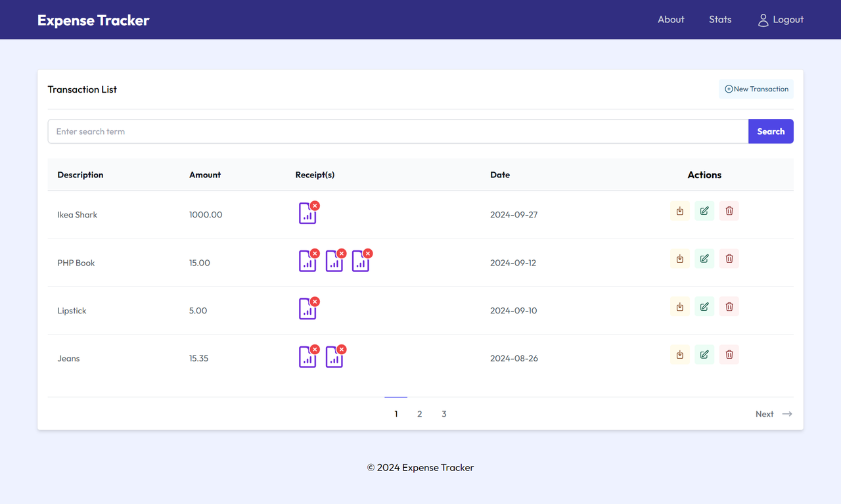The image size is (841, 504).
Task: Create a New Transaction
Action: click(756, 89)
